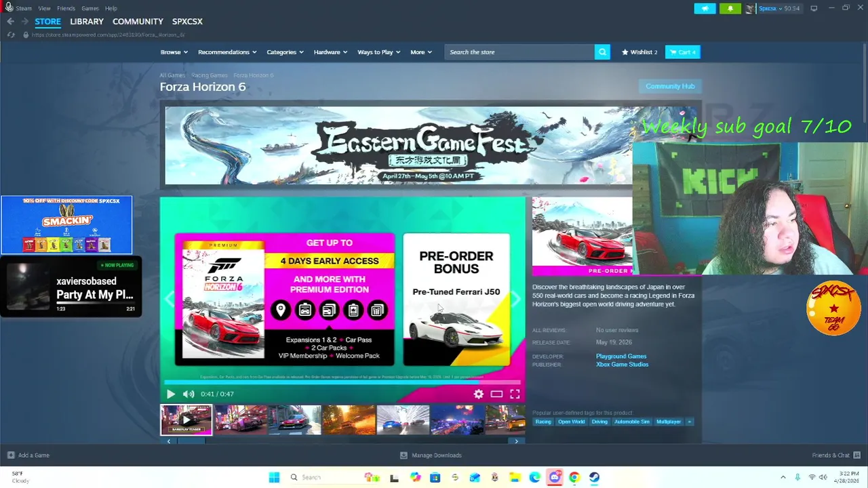Switch to the COMMUNITY tab
The height and width of the screenshot is (488, 868).
click(x=138, y=22)
